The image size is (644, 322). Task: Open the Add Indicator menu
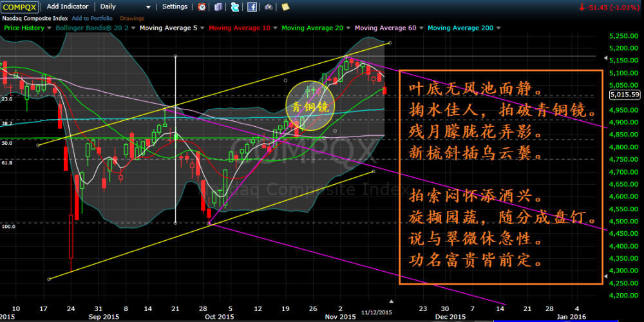[x=68, y=6]
